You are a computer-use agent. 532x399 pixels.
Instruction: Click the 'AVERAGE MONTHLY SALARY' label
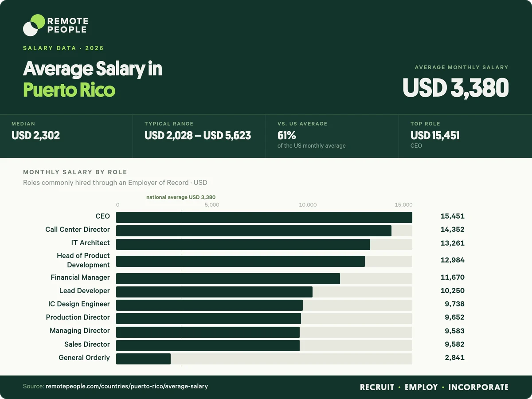(462, 67)
